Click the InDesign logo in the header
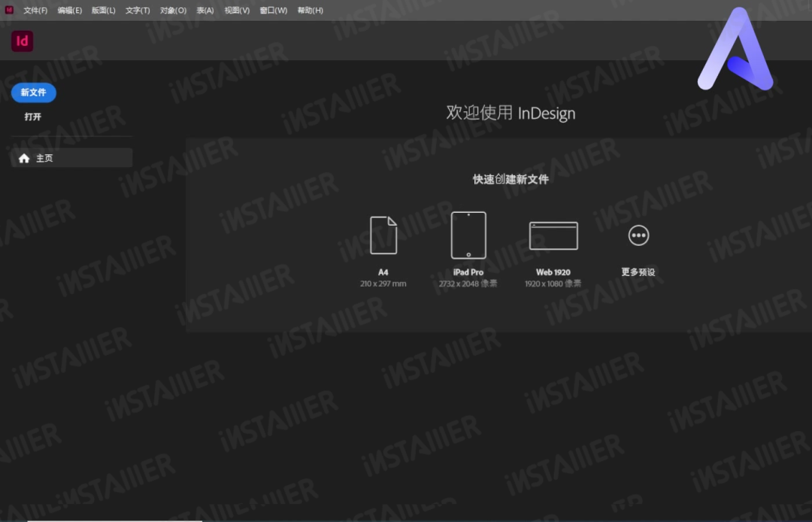This screenshot has width=812, height=522. (23, 41)
